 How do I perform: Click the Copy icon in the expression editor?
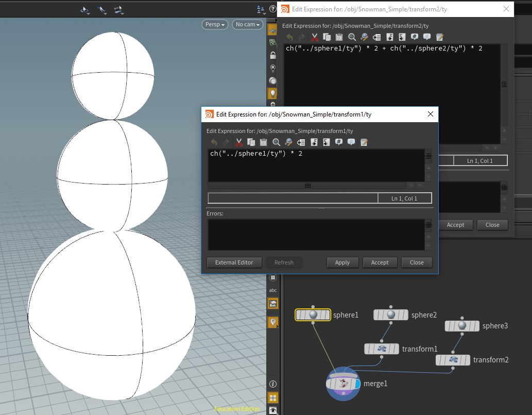pyautogui.click(x=251, y=142)
